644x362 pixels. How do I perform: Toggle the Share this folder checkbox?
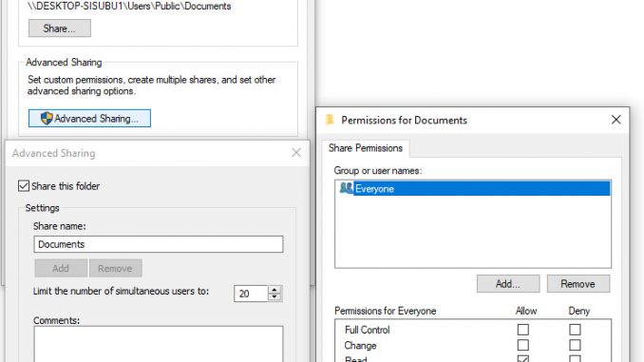point(24,185)
